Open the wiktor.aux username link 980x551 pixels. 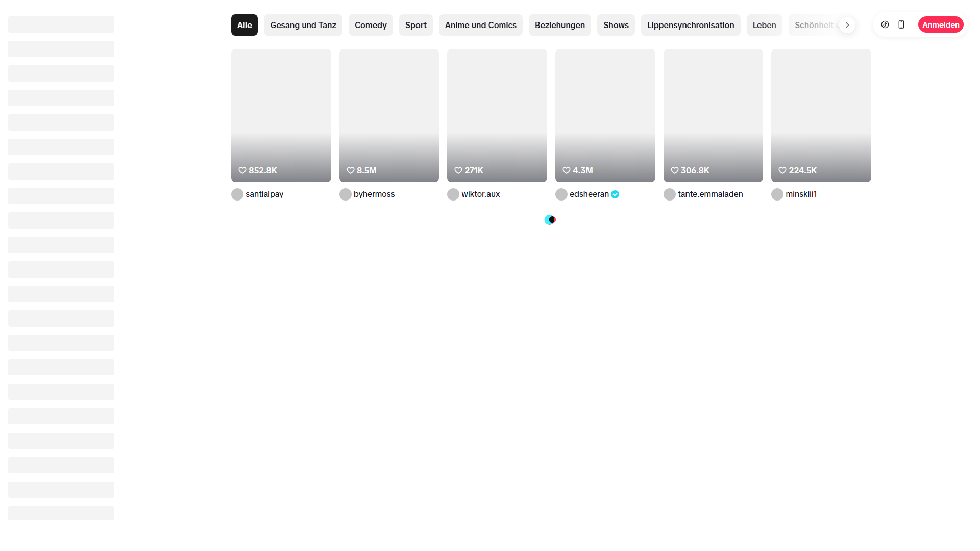click(480, 194)
